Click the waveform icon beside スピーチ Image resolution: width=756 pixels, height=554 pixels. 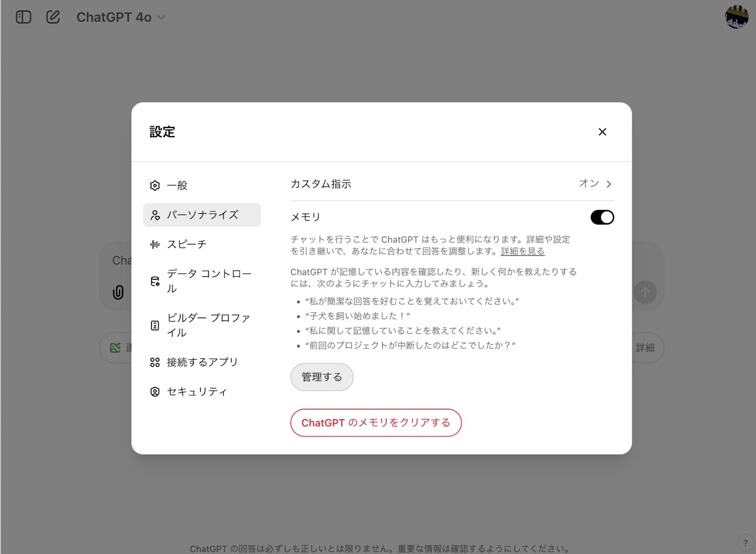(x=155, y=244)
